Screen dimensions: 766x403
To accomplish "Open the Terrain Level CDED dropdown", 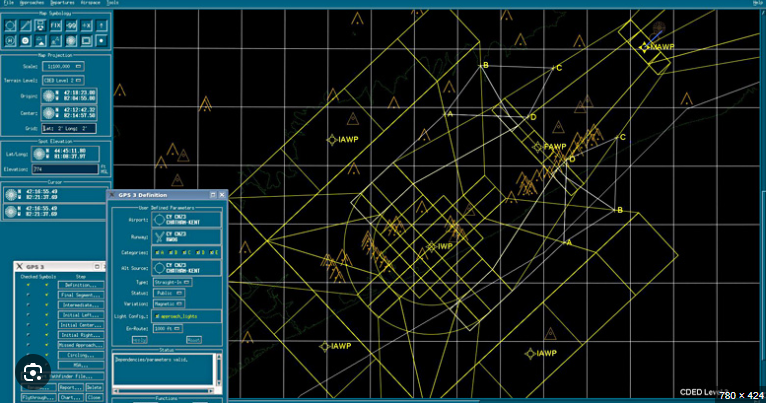I will (x=63, y=80).
